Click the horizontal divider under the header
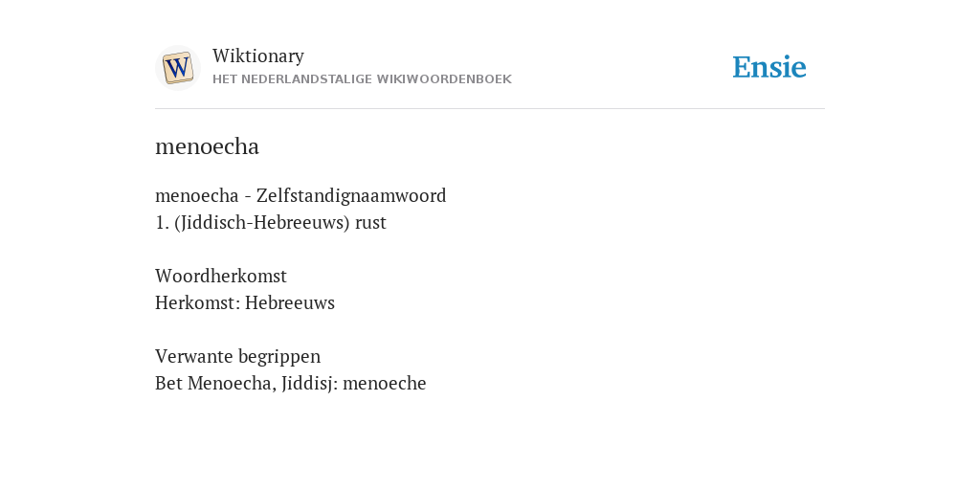 coord(490,109)
